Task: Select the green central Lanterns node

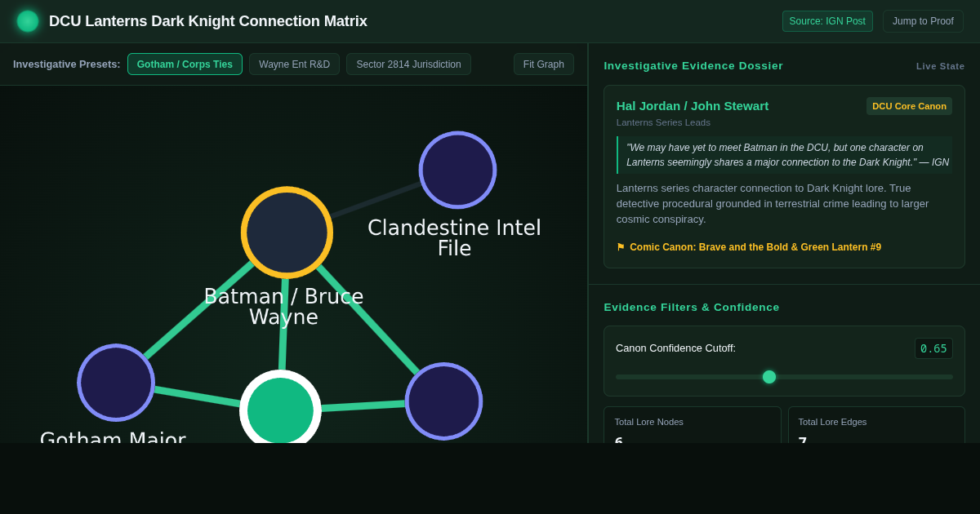Action: (280, 410)
